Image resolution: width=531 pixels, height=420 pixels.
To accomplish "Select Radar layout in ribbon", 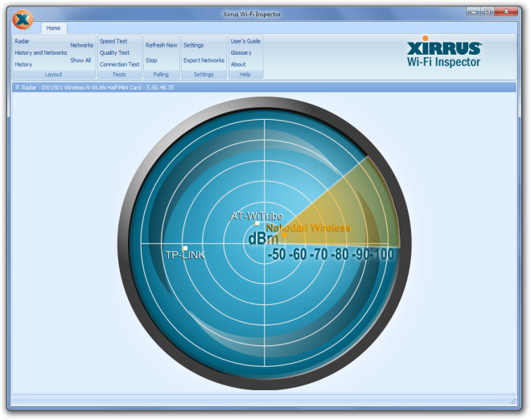I will [23, 41].
